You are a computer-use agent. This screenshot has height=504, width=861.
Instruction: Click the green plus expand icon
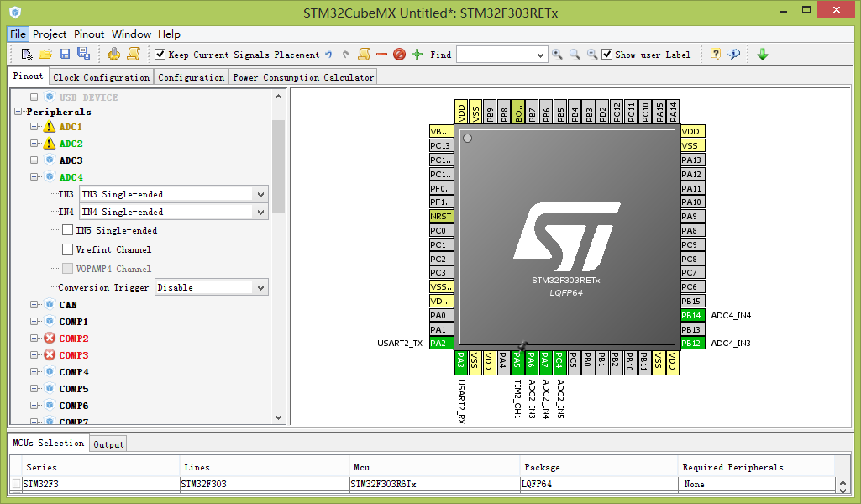[x=417, y=55]
